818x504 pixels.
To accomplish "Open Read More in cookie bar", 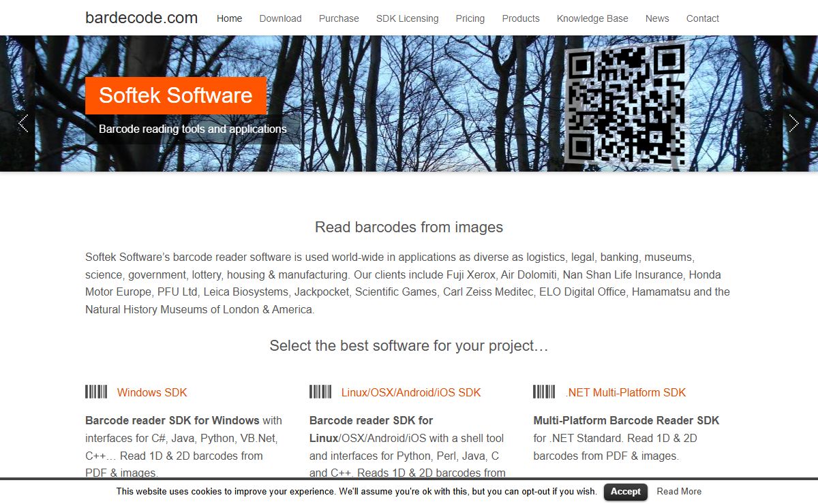I will pos(679,492).
